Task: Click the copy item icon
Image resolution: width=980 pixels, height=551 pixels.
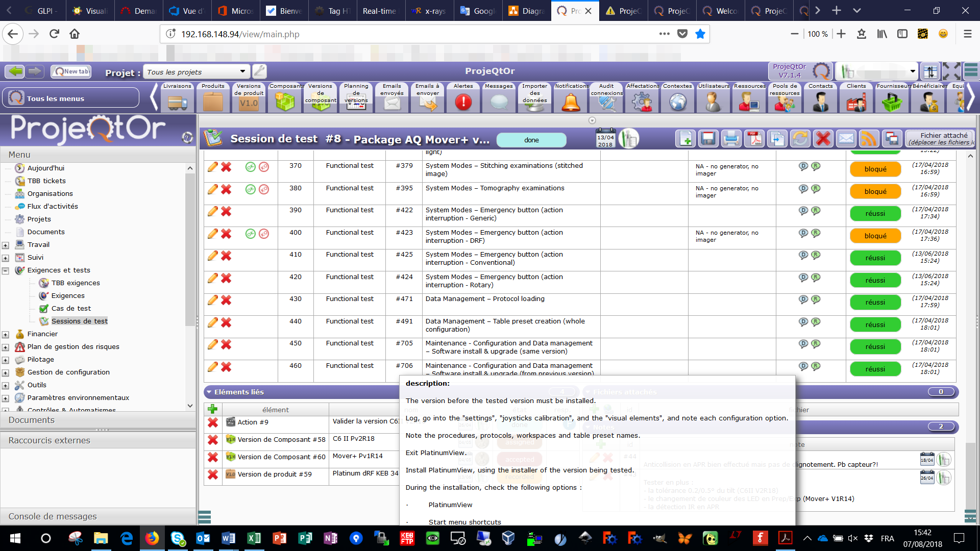Action: pos(777,139)
